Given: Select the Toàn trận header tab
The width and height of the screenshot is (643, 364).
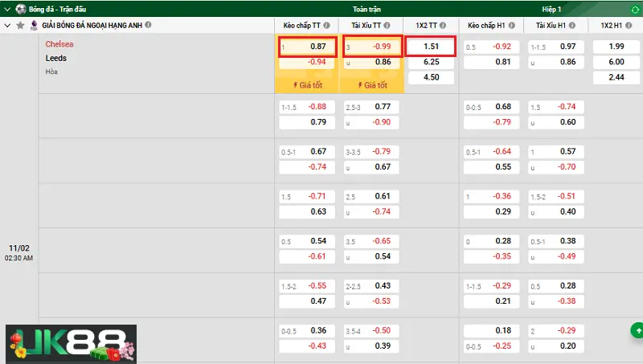Looking at the screenshot, I should [x=367, y=9].
